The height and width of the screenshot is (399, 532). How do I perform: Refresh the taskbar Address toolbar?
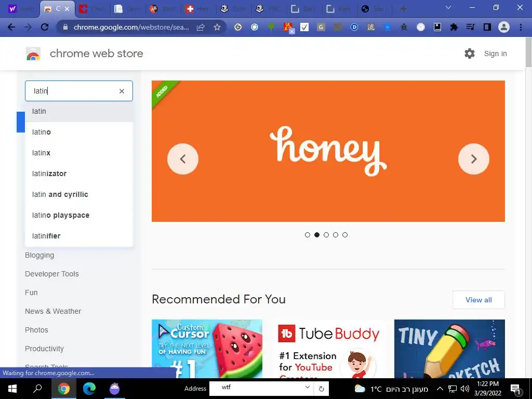coord(321,389)
